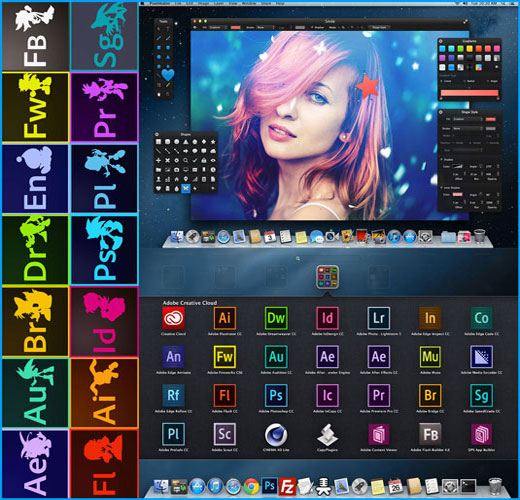
Task: Open Adobe Edge Animate (An) icon
Action: coord(173,357)
